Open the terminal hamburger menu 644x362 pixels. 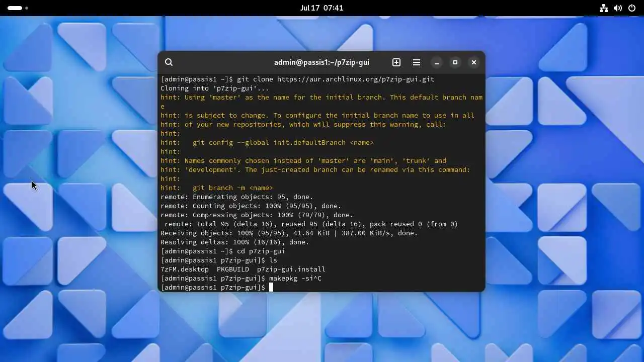[x=417, y=62]
